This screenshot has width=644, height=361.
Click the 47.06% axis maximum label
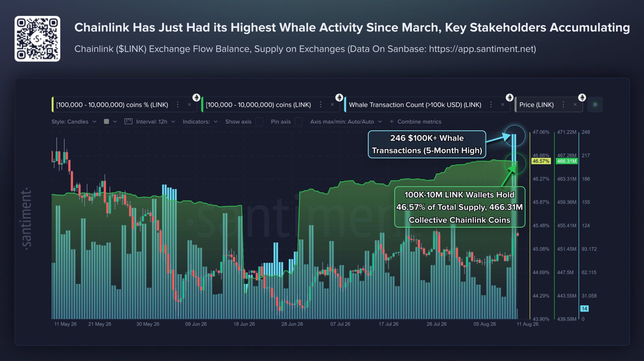click(x=541, y=132)
